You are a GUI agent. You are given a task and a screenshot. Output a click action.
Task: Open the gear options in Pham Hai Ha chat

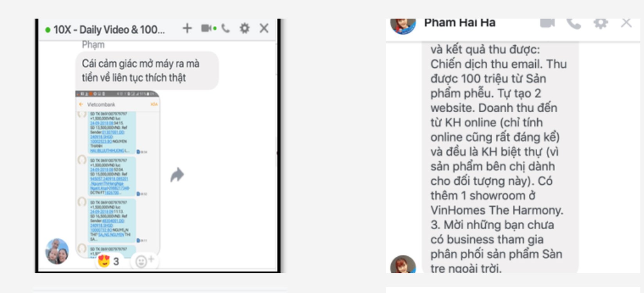coord(601,23)
